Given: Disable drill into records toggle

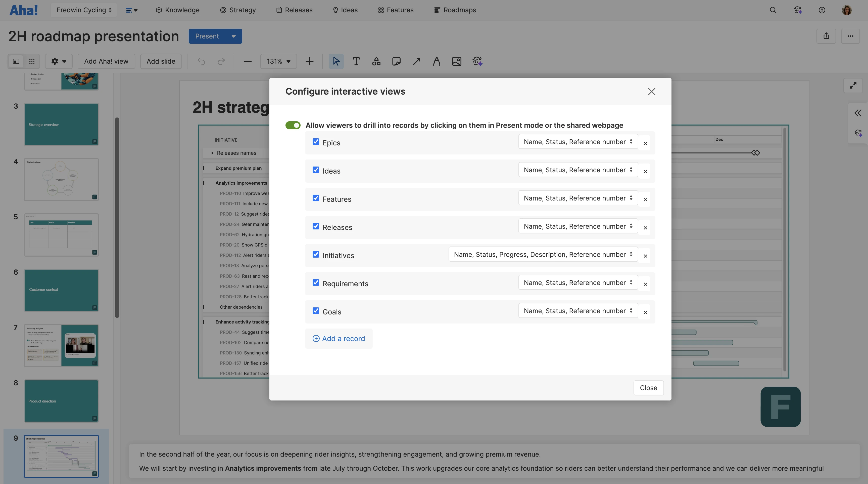Looking at the screenshot, I should 293,125.
